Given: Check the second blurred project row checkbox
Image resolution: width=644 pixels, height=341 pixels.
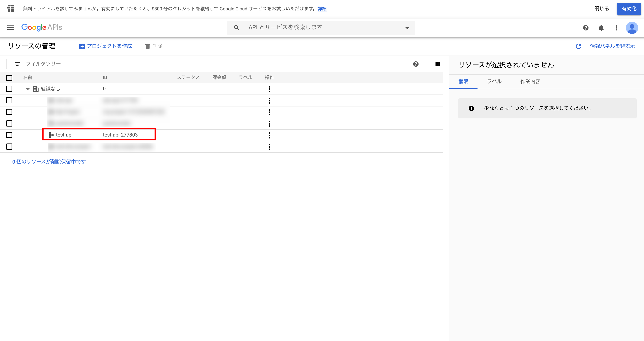Looking at the screenshot, I should point(9,112).
